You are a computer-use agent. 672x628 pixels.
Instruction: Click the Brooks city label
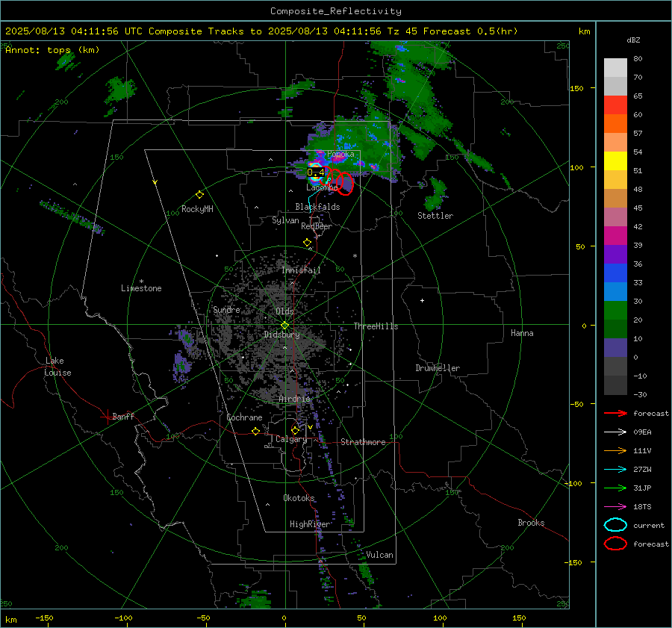(531, 523)
